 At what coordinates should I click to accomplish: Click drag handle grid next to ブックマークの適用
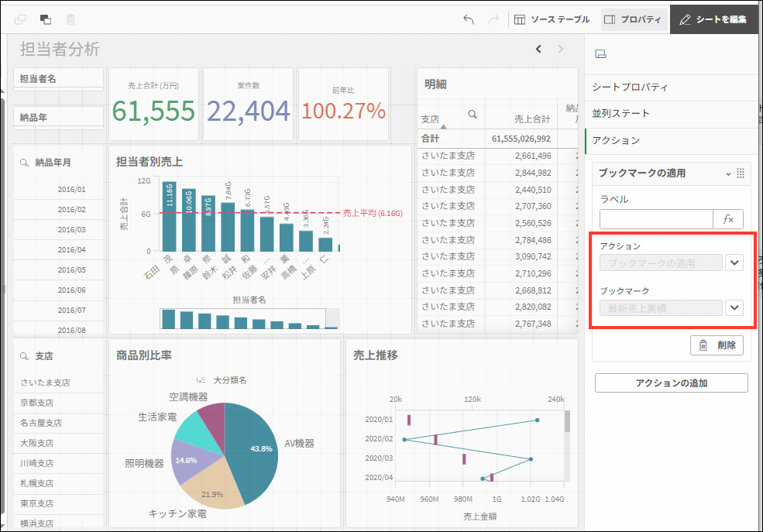741,173
